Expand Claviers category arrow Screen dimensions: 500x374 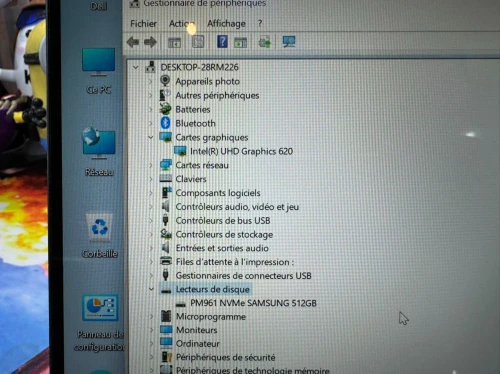coord(151,179)
